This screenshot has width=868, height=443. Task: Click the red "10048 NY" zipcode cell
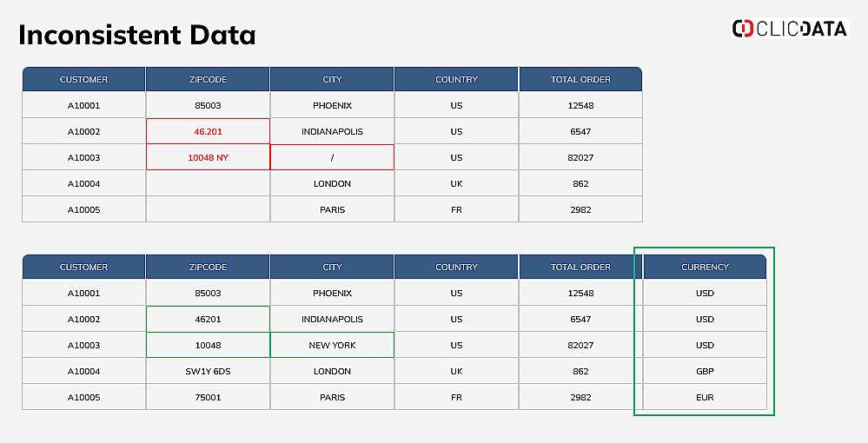[208, 157]
